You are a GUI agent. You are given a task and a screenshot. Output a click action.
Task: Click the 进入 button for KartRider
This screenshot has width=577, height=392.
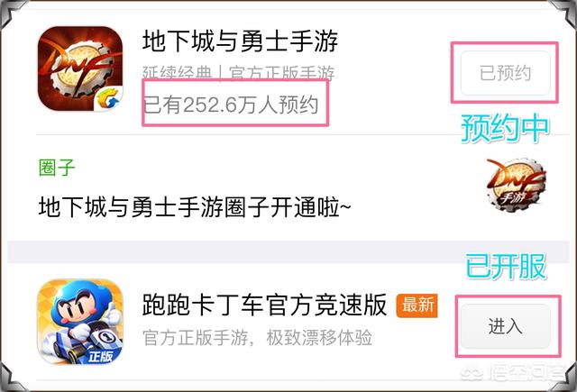tap(506, 326)
